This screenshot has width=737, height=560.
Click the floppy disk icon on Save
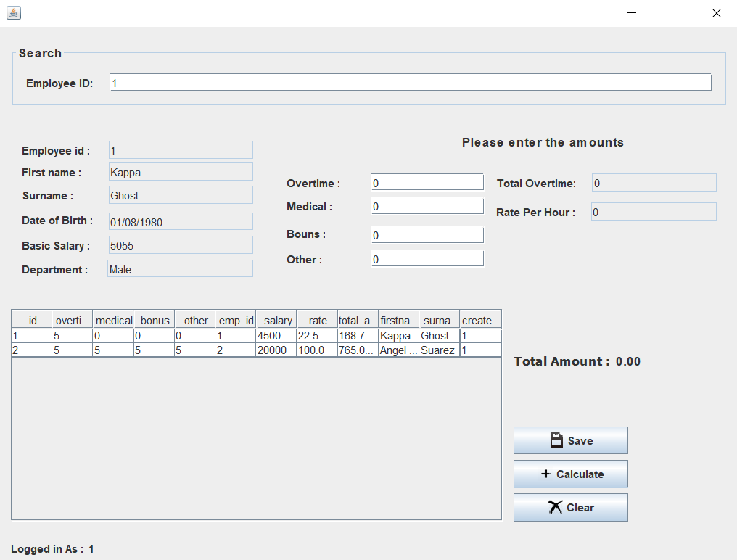pyautogui.click(x=556, y=440)
